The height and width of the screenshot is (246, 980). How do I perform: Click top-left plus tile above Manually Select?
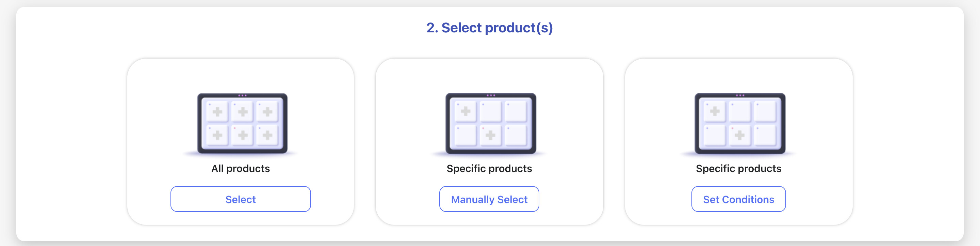coord(465,111)
